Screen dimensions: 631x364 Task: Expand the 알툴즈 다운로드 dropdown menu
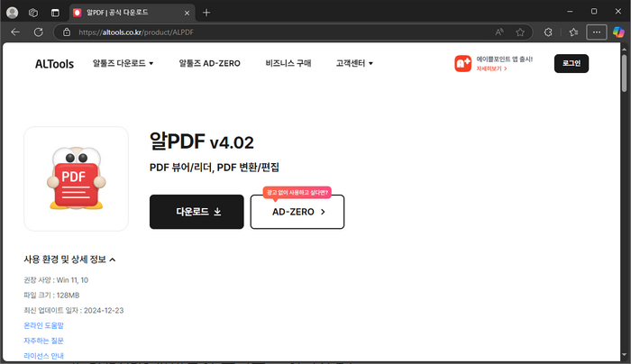(x=123, y=64)
